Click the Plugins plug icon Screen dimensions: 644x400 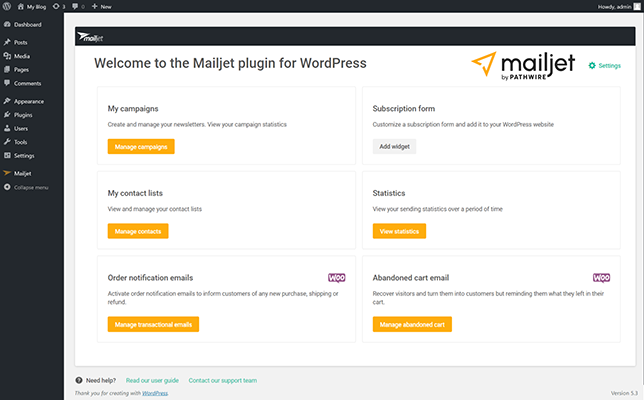pos(7,115)
